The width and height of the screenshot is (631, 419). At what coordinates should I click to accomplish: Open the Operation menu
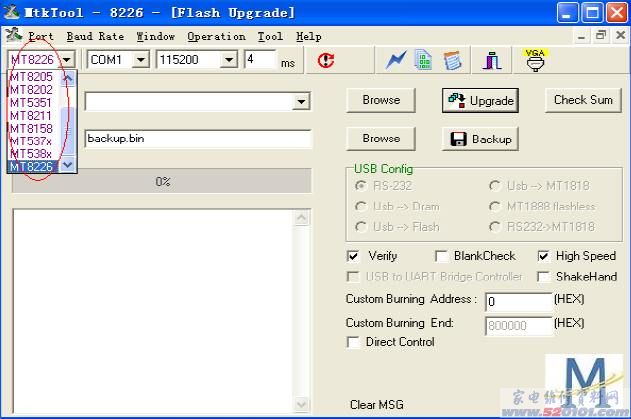coord(217,37)
